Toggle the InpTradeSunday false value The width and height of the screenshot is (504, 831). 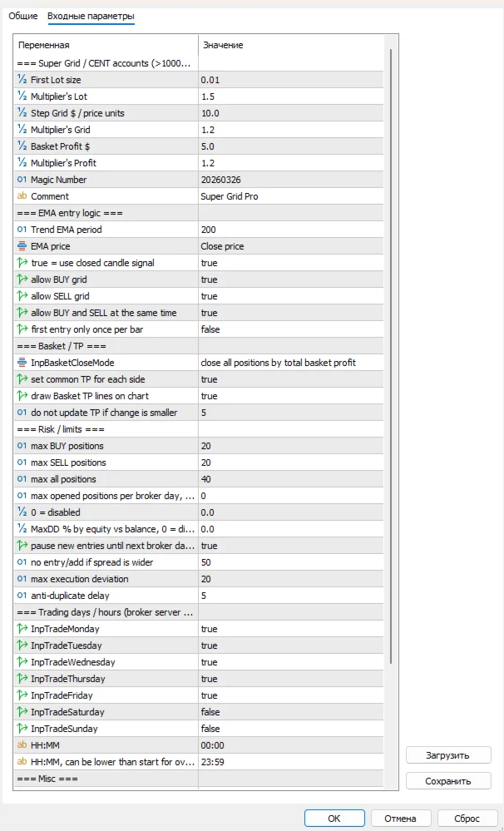pos(290,728)
